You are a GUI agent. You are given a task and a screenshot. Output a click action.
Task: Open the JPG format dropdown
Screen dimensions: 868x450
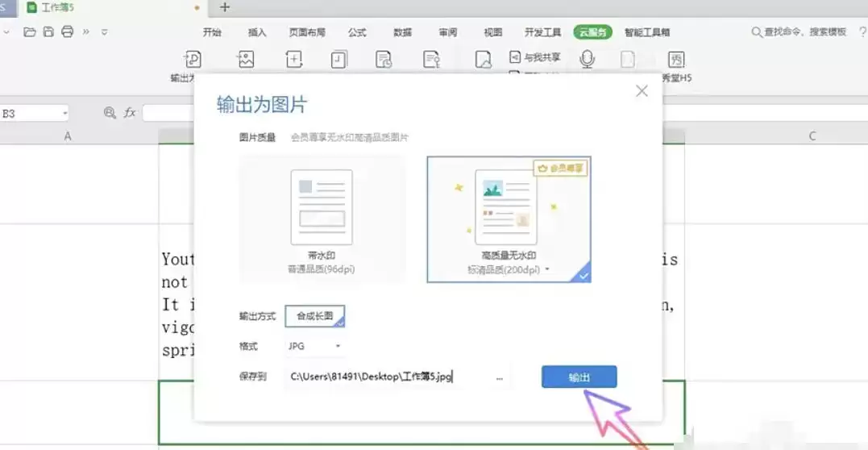point(314,346)
